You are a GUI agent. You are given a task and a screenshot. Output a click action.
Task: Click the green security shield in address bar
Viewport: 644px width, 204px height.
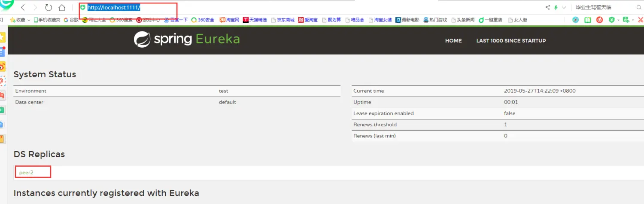(83, 7)
